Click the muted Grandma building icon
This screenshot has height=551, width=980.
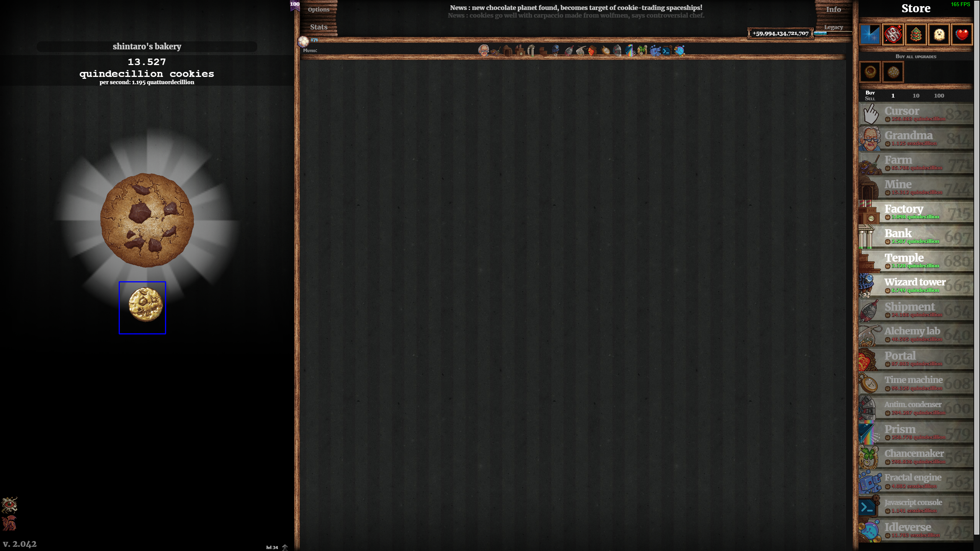pyautogui.click(x=483, y=51)
